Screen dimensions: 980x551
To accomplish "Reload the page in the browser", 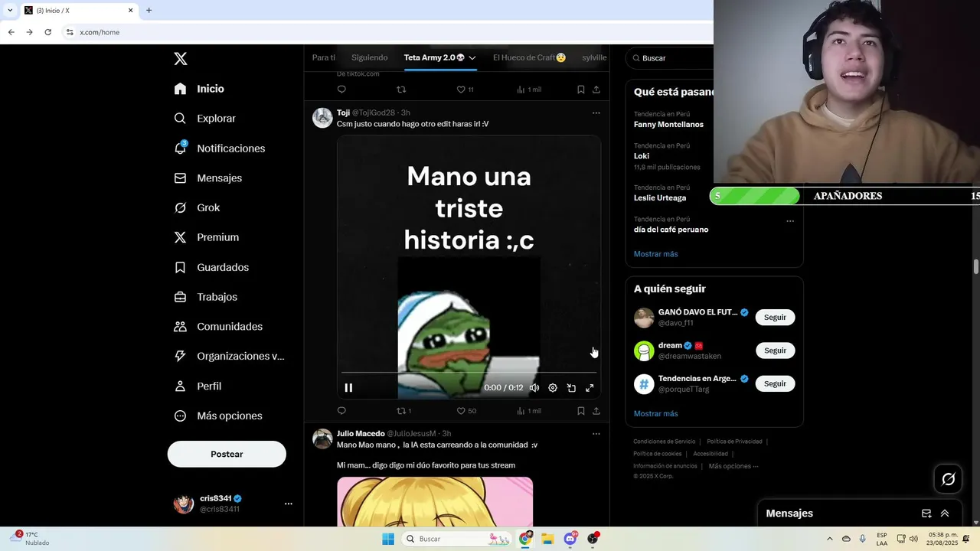I will [x=47, y=32].
